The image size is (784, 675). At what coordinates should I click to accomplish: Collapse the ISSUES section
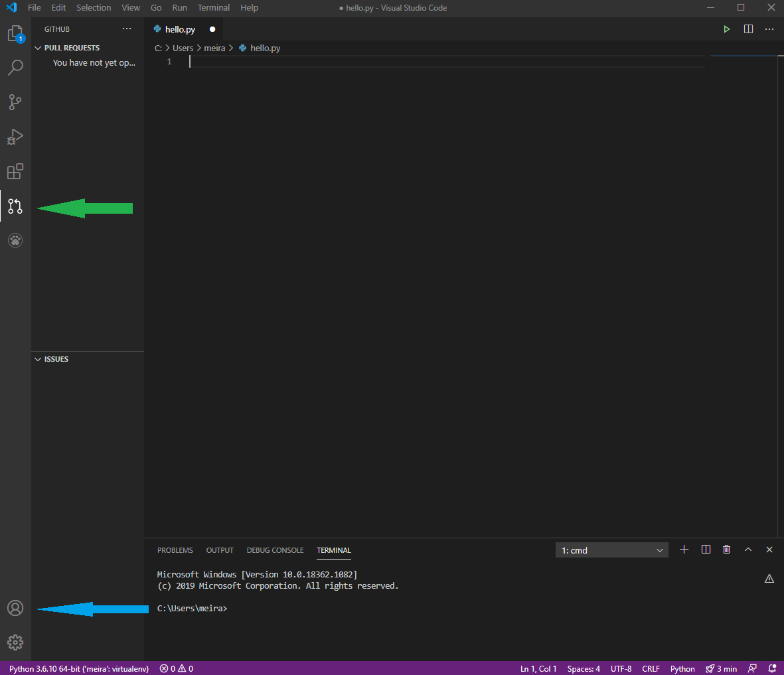[x=38, y=358]
